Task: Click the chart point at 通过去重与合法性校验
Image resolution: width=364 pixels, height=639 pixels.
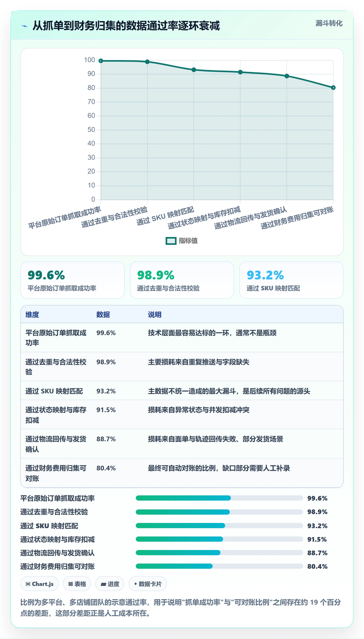Action: (x=147, y=62)
